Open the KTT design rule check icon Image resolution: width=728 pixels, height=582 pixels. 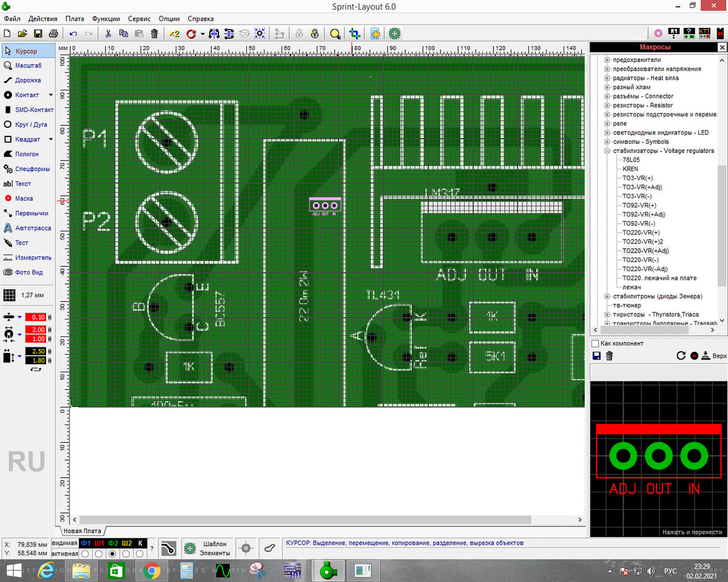click(704, 33)
